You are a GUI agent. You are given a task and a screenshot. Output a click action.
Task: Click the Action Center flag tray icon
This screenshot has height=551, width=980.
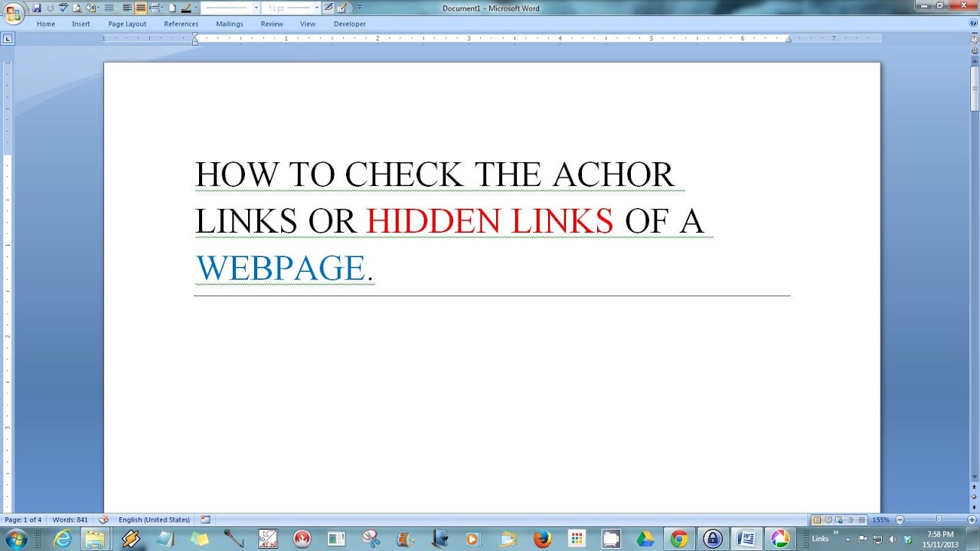(x=862, y=539)
